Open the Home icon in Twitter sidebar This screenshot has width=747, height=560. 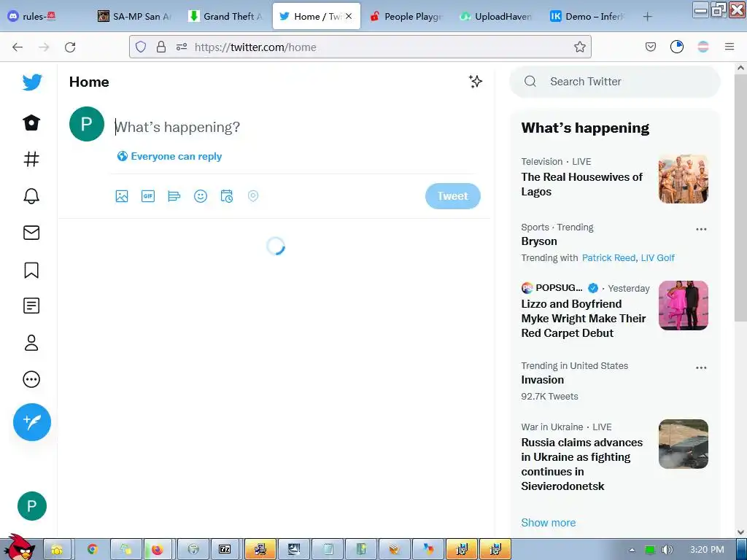(31, 122)
